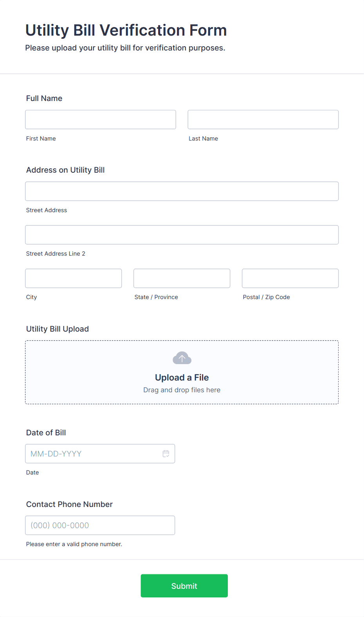Click the MM-DD-YYYY date placeholder

click(56, 453)
